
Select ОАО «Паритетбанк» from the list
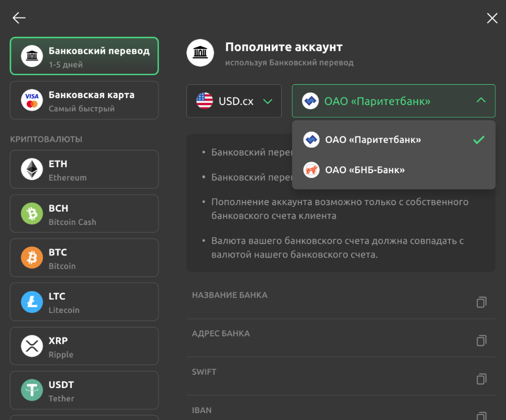click(x=394, y=140)
